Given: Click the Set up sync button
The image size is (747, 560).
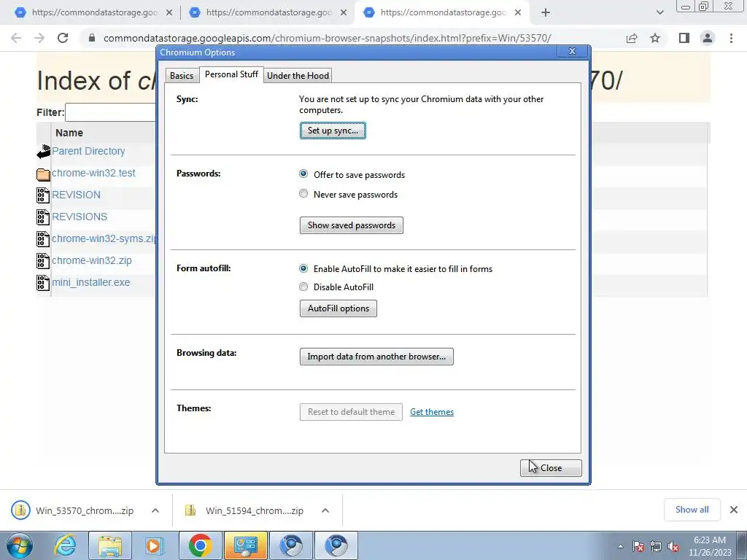Looking at the screenshot, I should pos(333,131).
